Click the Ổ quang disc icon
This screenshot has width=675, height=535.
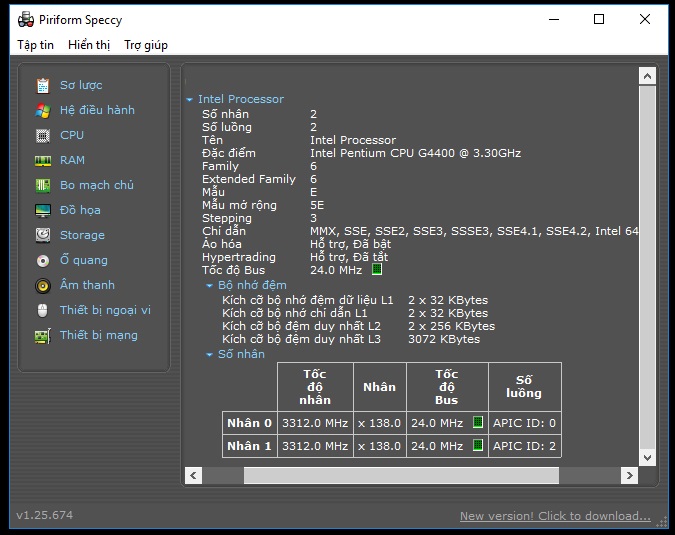(x=43, y=260)
